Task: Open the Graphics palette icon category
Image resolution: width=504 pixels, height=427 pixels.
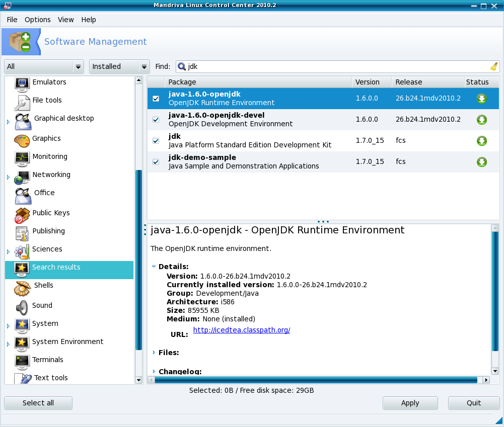Action: (22, 139)
